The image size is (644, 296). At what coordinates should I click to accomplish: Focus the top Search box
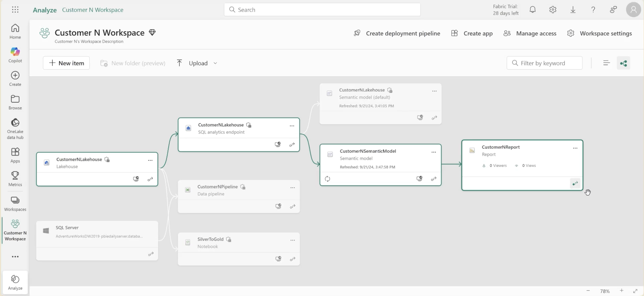click(x=322, y=10)
